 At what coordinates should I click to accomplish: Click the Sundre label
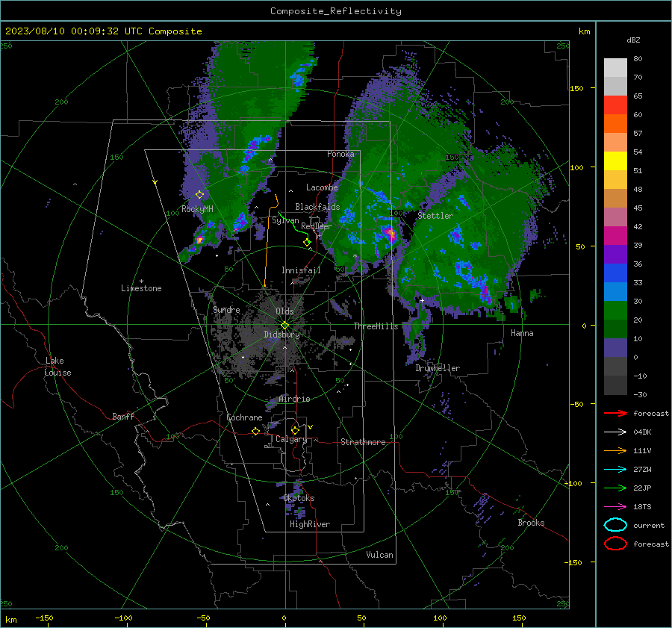226,309
